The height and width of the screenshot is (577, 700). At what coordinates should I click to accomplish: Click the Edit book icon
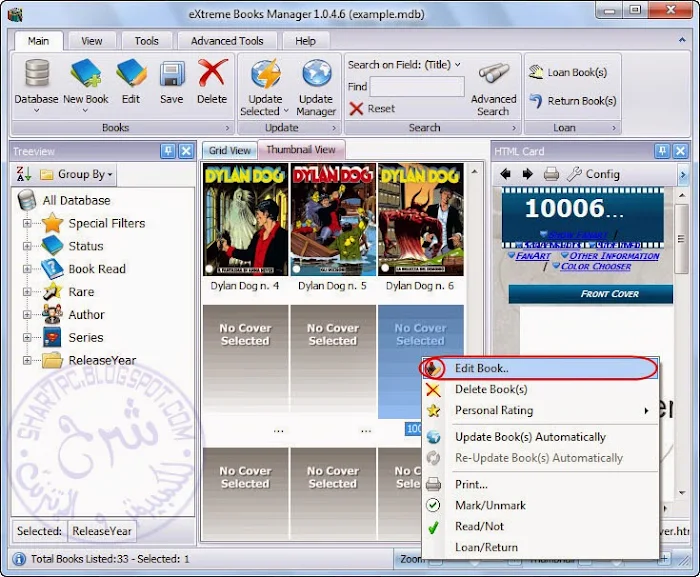[131, 73]
